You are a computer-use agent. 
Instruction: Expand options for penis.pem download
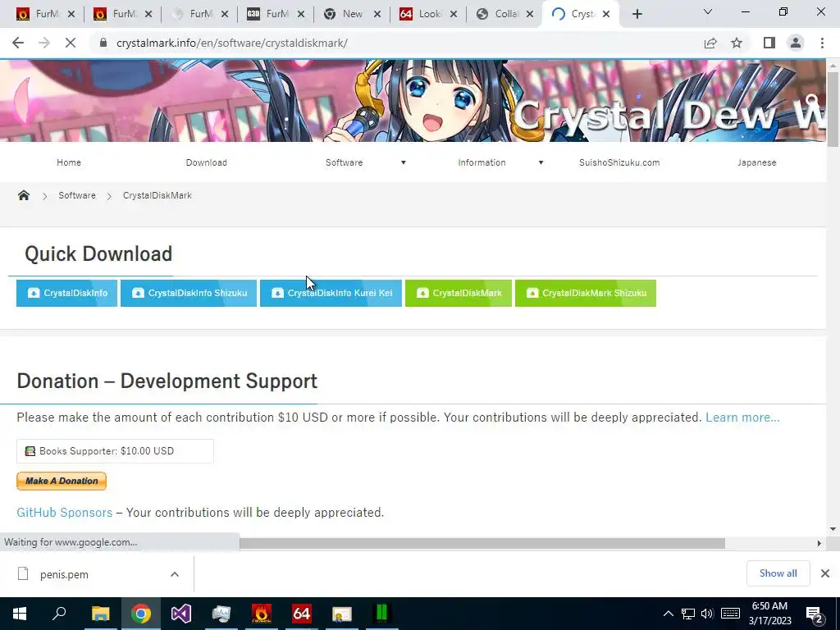point(175,574)
